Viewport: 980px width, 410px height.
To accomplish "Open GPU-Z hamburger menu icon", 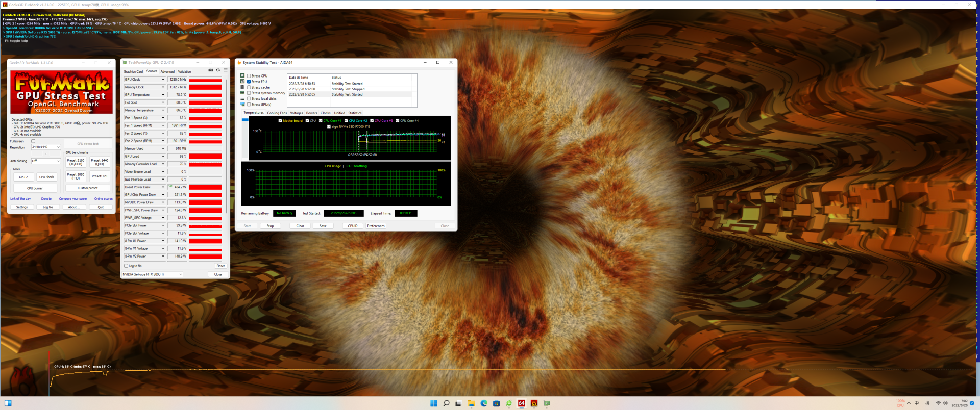I will coord(225,70).
